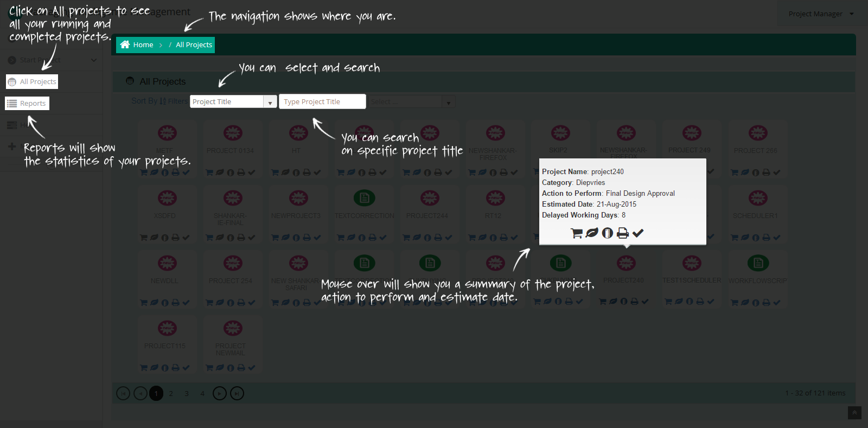Open the green WORKFLOWSCRIP project icon
The image size is (868, 428).
tap(758, 263)
